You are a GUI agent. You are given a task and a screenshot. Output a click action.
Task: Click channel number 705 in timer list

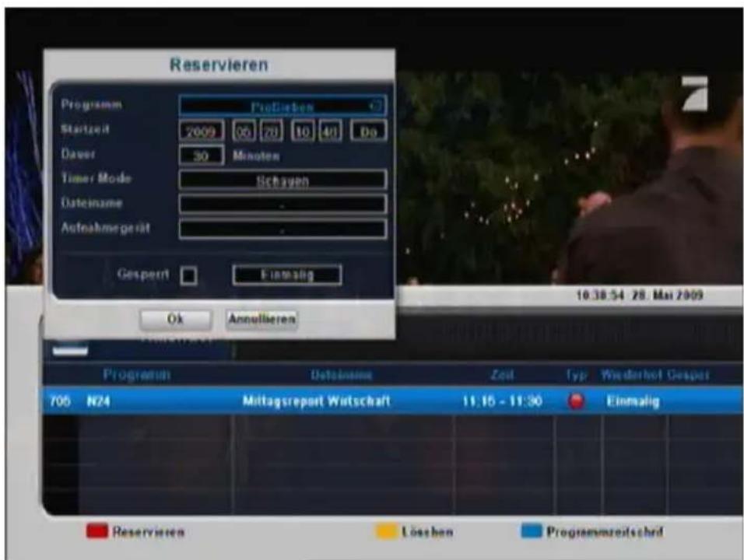click(60, 401)
